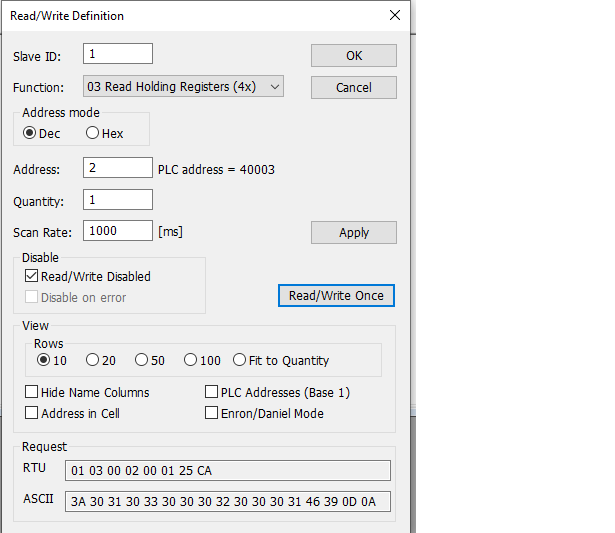Select 10 rows option

point(43,360)
